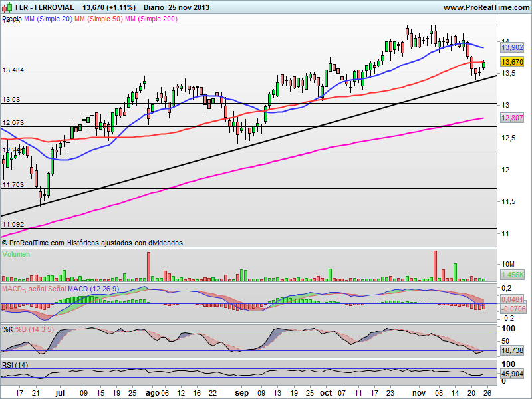532x399 pixels.
Task: Click the 11,703 horizontal level label
Action: 13,185
